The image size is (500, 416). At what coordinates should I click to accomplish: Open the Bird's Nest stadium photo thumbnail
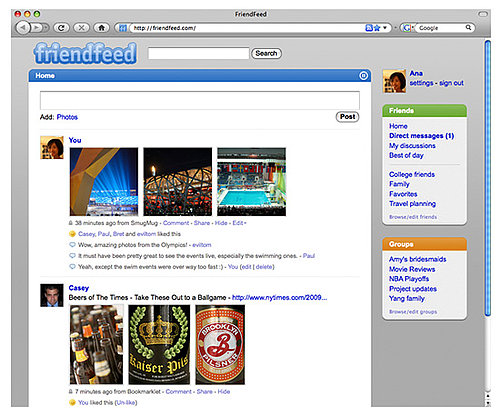178,182
